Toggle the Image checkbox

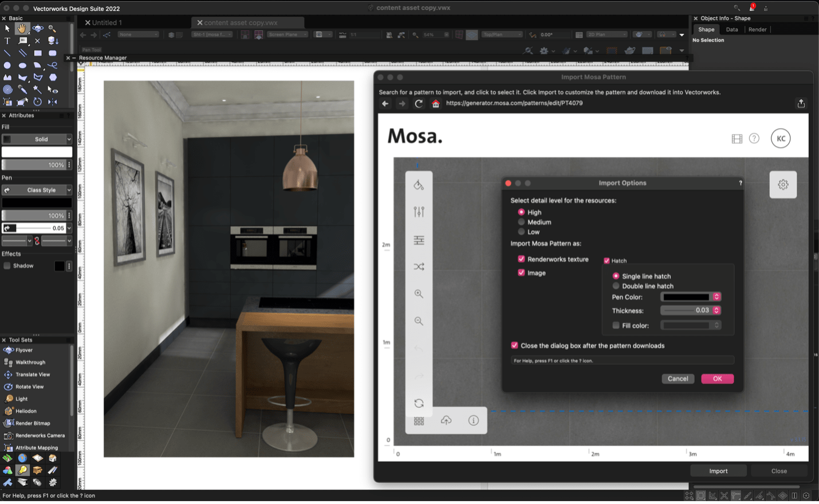521,273
